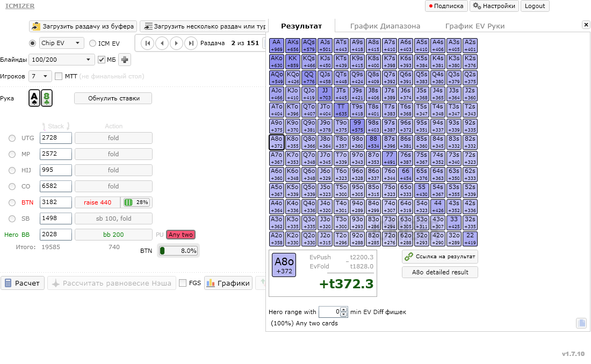Open Подписка subscription button
591x364 pixels.
[446, 6]
